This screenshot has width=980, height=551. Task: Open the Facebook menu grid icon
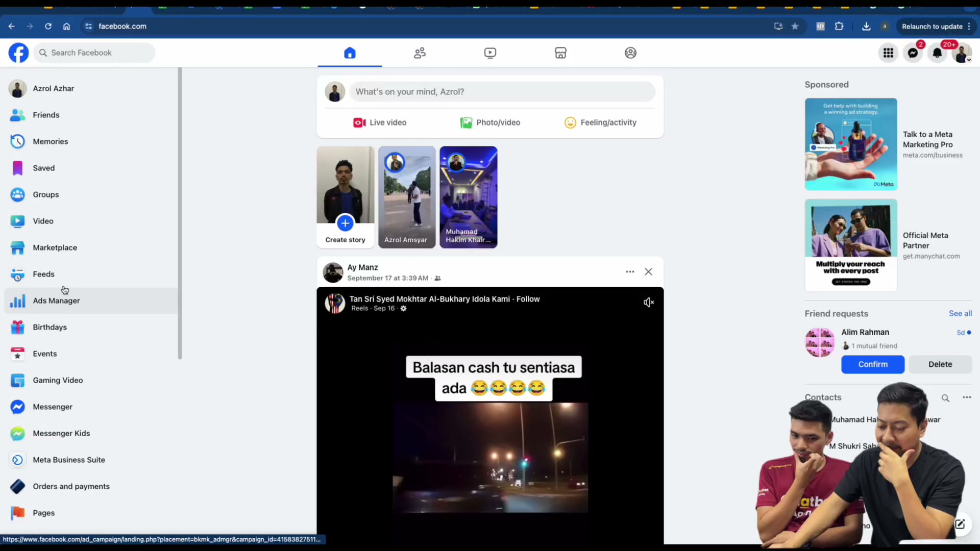click(x=888, y=53)
